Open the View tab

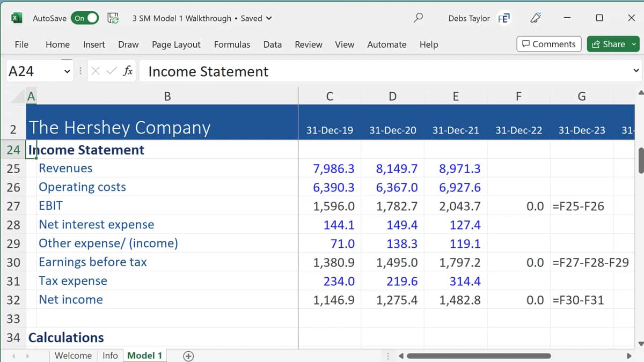click(345, 45)
